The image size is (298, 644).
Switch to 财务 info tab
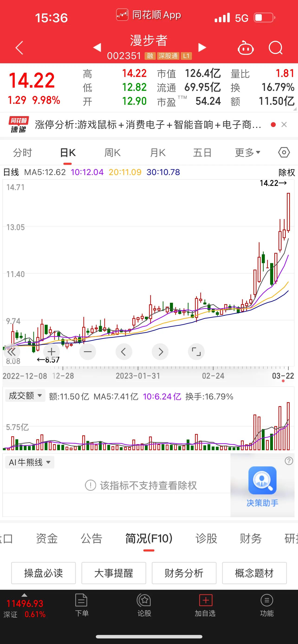(x=251, y=538)
